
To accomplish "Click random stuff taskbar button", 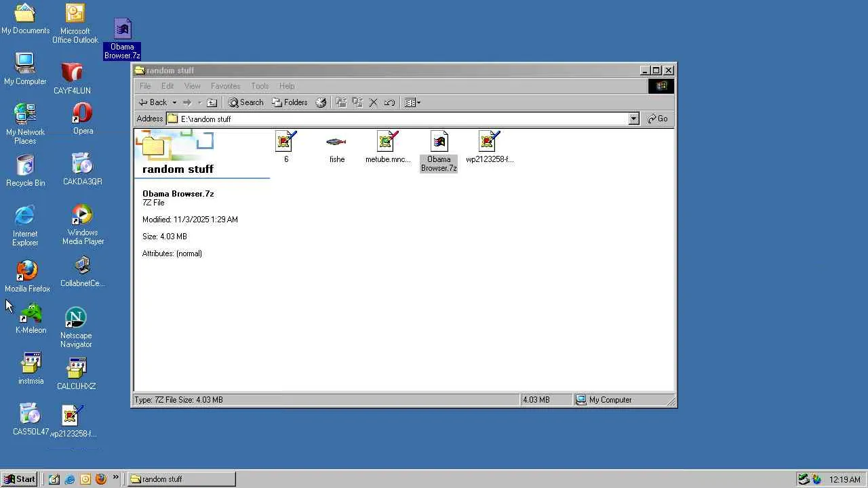I will (181, 479).
